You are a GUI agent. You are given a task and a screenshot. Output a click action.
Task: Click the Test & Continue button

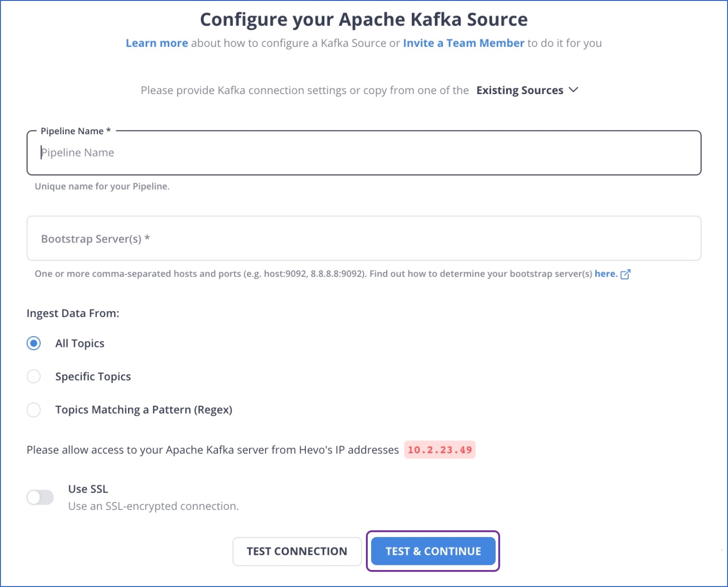pyautogui.click(x=433, y=551)
